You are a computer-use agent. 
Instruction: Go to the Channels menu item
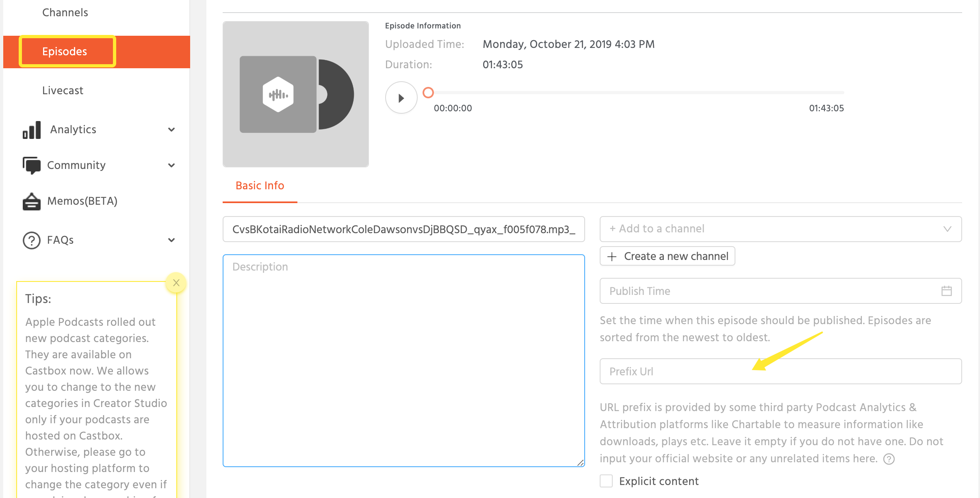tap(65, 13)
